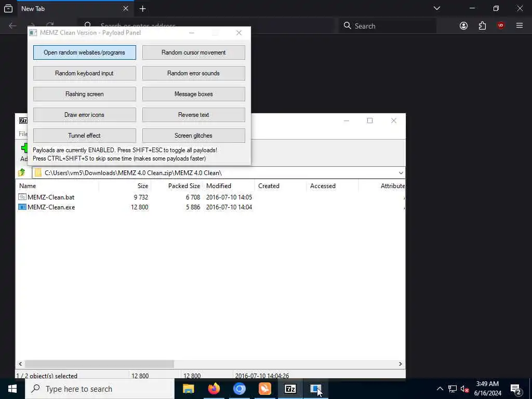The width and height of the screenshot is (532, 399).
Task: Select the New Tab browser tab
Action: (x=75, y=8)
